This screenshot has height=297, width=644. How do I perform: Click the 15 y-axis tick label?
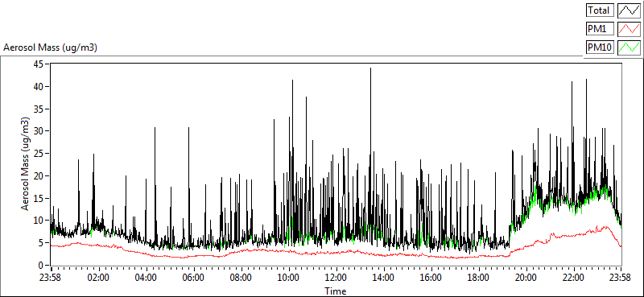[39, 199]
